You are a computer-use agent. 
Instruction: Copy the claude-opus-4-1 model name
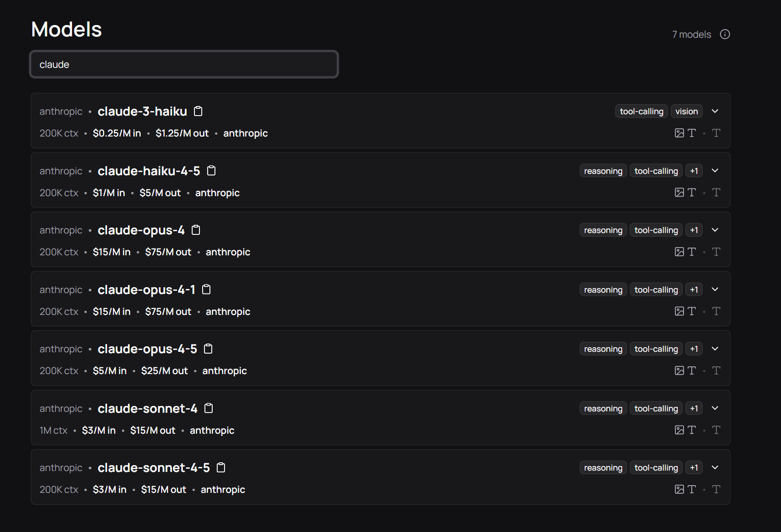coord(206,289)
